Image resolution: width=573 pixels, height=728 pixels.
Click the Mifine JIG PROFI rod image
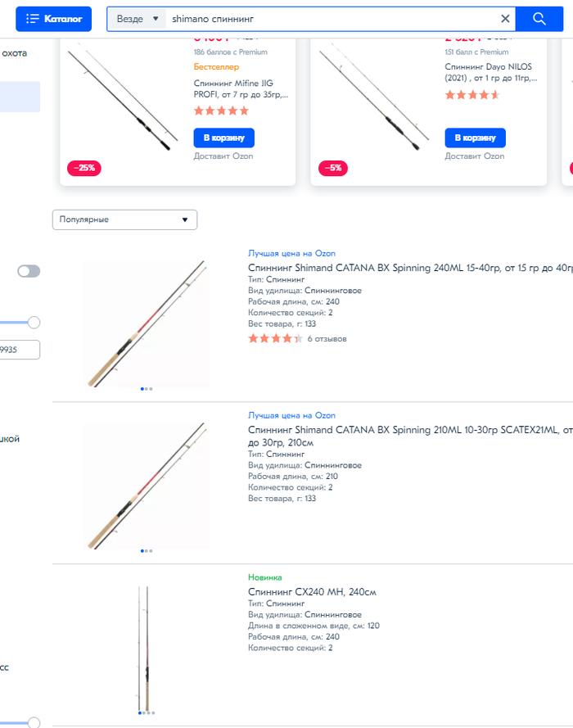pos(123,97)
